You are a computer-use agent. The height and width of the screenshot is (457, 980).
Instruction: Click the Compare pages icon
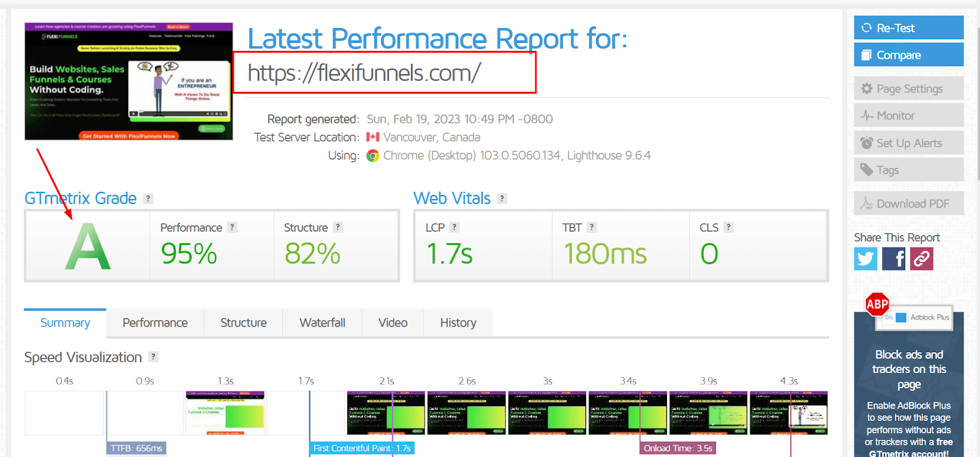(x=867, y=55)
